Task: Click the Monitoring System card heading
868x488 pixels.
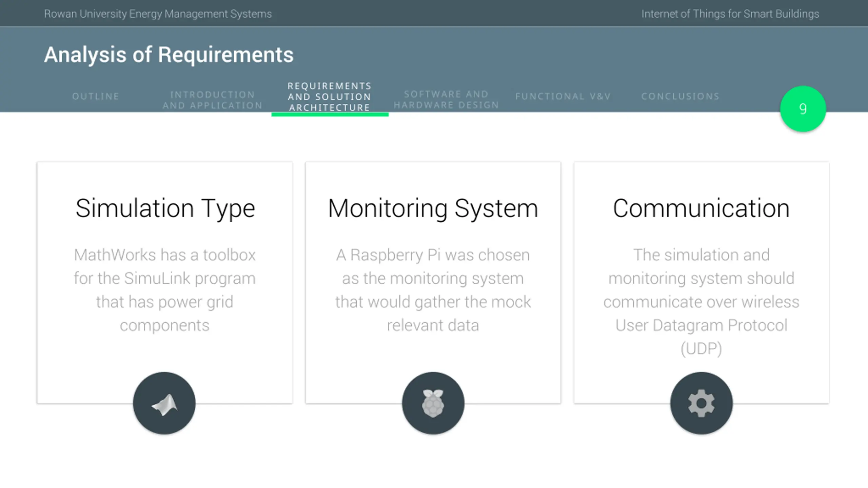Action: pos(433,208)
